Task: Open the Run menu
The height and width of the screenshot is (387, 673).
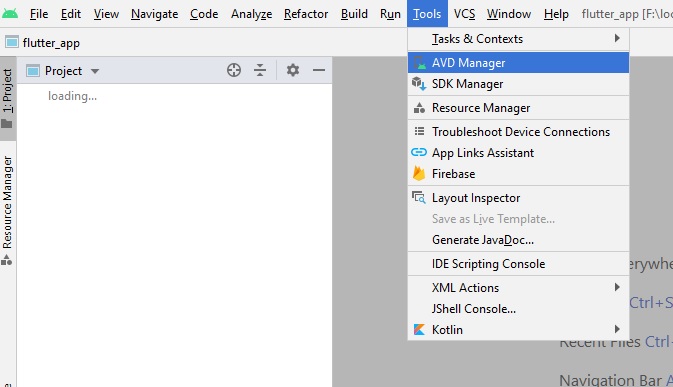Action: [x=390, y=14]
